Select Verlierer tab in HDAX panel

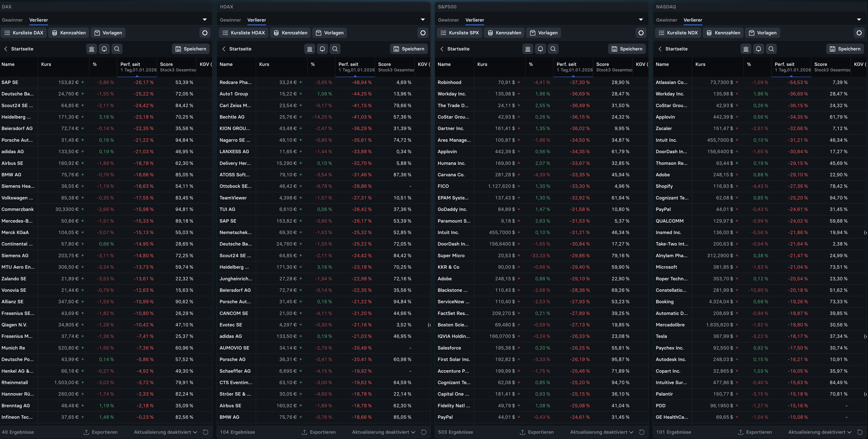pos(256,20)
